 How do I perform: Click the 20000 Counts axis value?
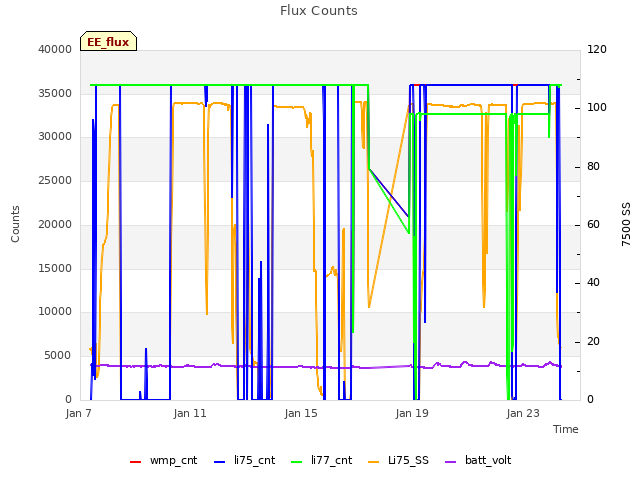(55, 224)
